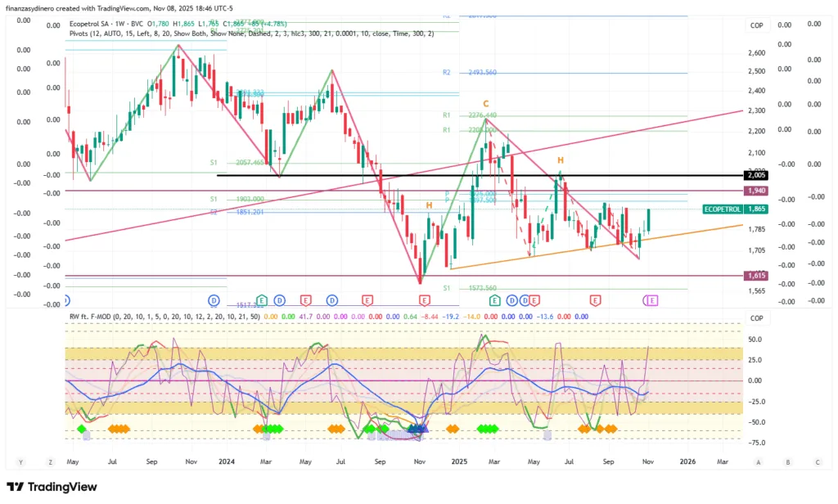Click the green earnings marker near March 2025
The width and height of the screenshot is (838, 504).
[x=494, y=301]
